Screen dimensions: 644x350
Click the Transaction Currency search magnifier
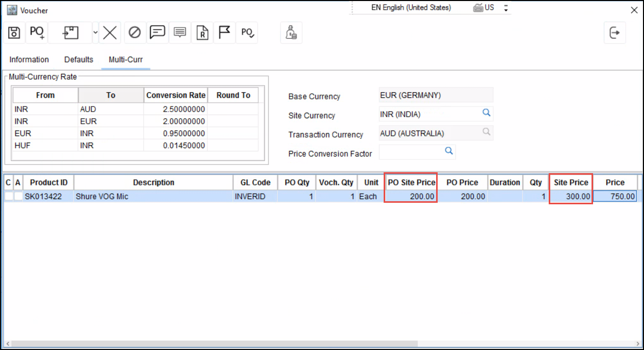(486, 132)
